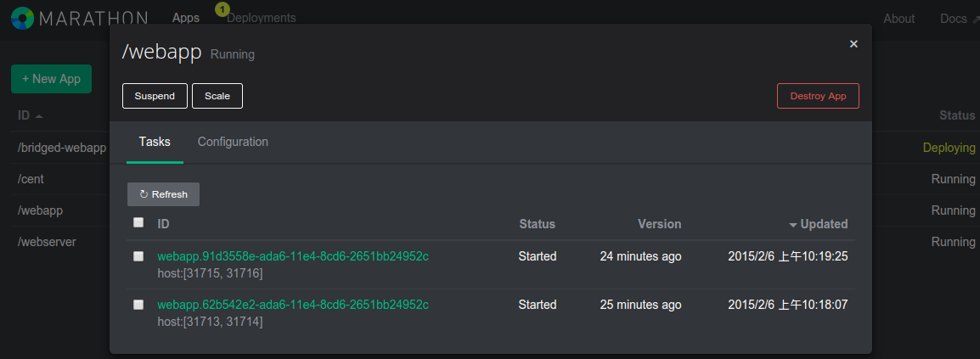Sort apps by ID column header
The height and width of the screenshot is (359, 980).
[x=30, y=115]
